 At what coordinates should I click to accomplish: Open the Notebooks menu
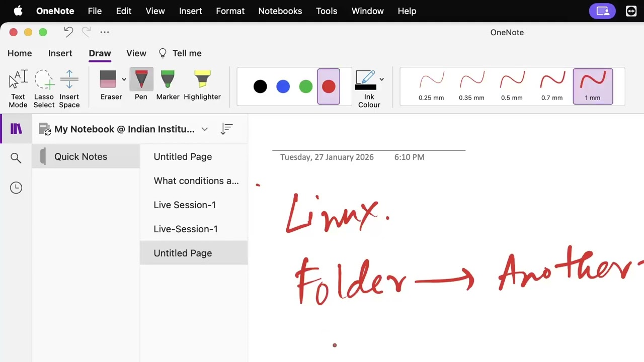tap(280, 11)
